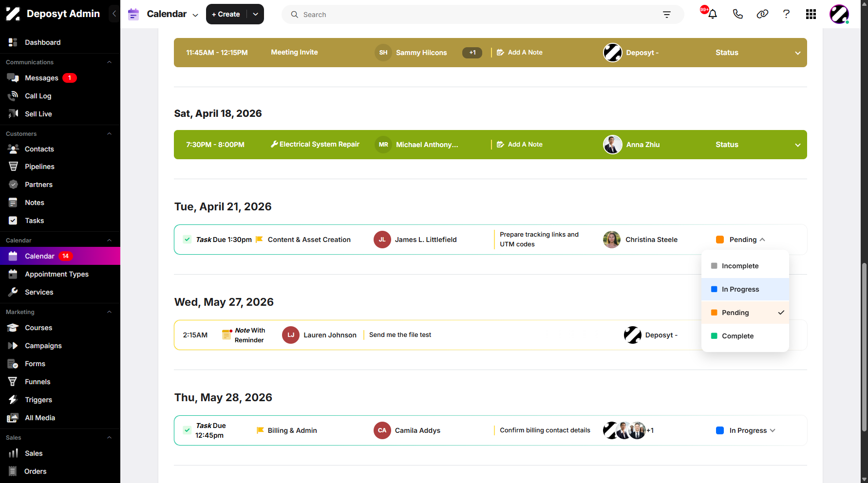Screen dimensions: 868x483
Task: Open the Create button dropdown arrow
Action: point(255,14)
